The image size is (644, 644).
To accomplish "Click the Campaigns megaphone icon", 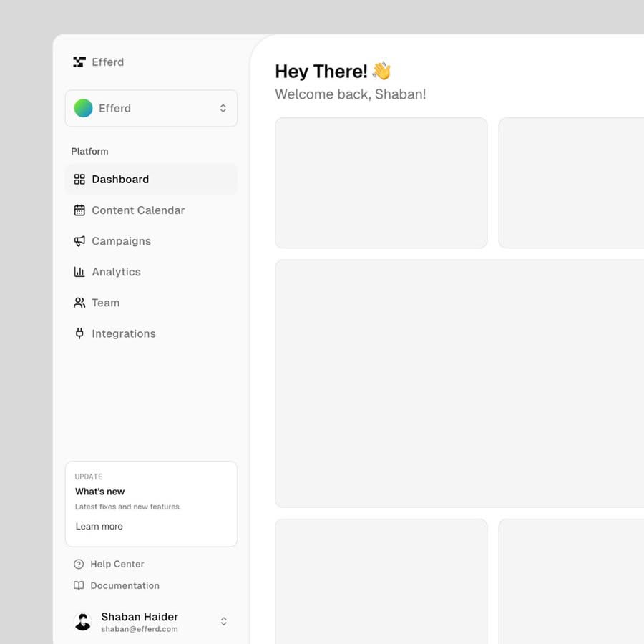I will click(79, 241).
